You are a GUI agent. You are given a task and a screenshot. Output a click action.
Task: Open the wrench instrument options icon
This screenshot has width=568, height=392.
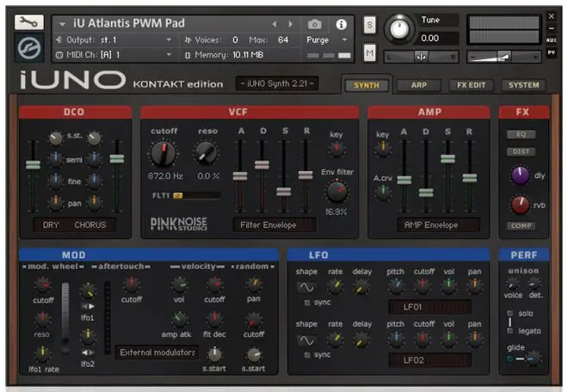pyautogui.click(x=29, y=22)
